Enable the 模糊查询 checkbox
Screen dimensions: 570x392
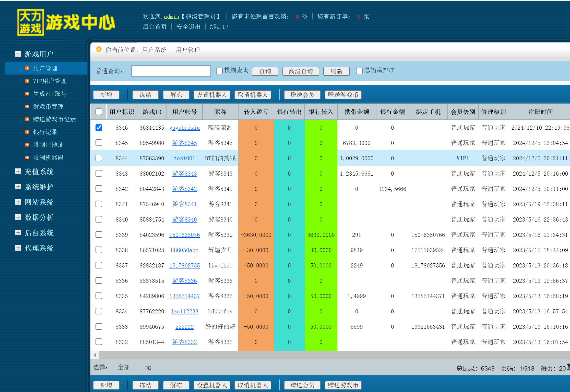(x=219, y=71)
